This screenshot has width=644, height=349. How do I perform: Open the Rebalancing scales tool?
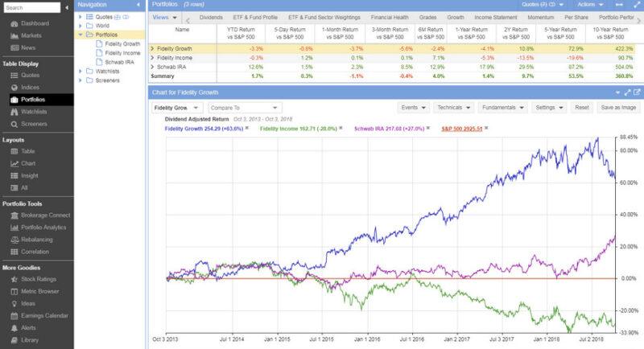[14, 239]
